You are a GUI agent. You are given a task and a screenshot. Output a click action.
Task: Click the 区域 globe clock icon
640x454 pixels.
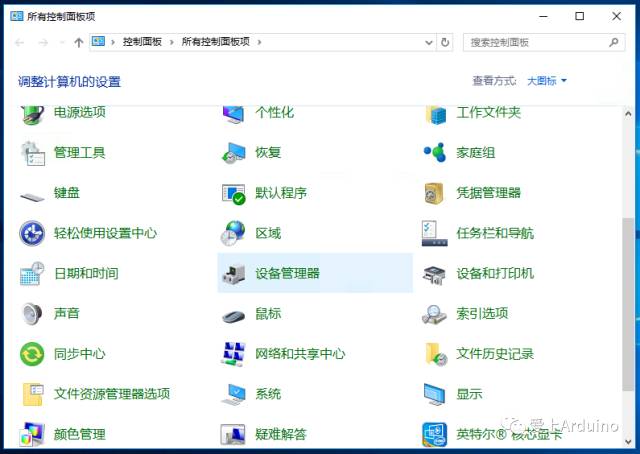click(x=233, y=233)
